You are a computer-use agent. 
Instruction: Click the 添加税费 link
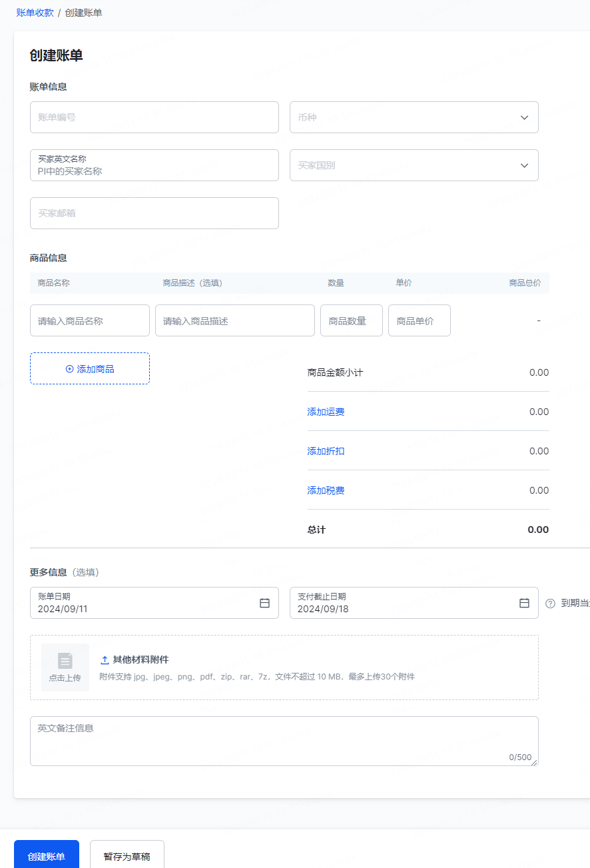tap(326, 490)
